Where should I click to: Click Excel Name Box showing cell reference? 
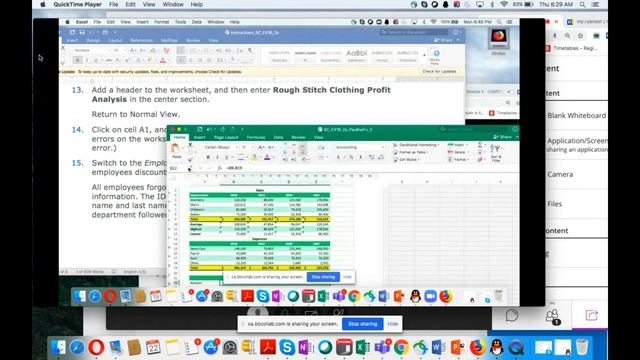pos(178,168)
